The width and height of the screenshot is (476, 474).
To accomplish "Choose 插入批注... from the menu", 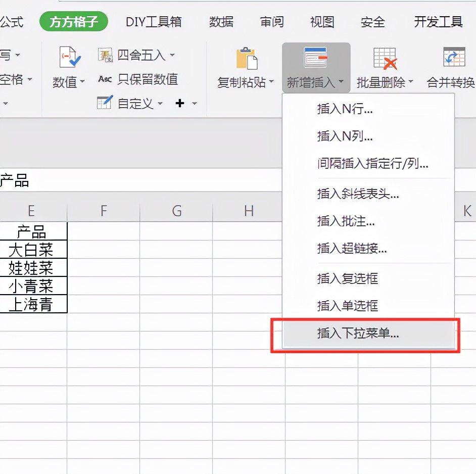I will pyautogui.click(x=368, y=221).
